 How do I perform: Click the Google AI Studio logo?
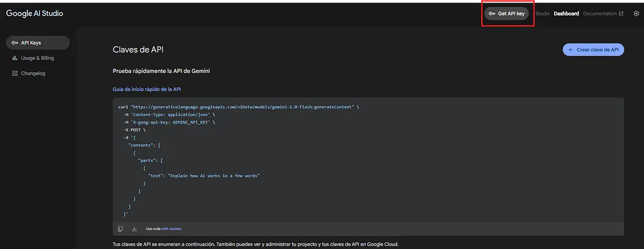coord(35,13)
